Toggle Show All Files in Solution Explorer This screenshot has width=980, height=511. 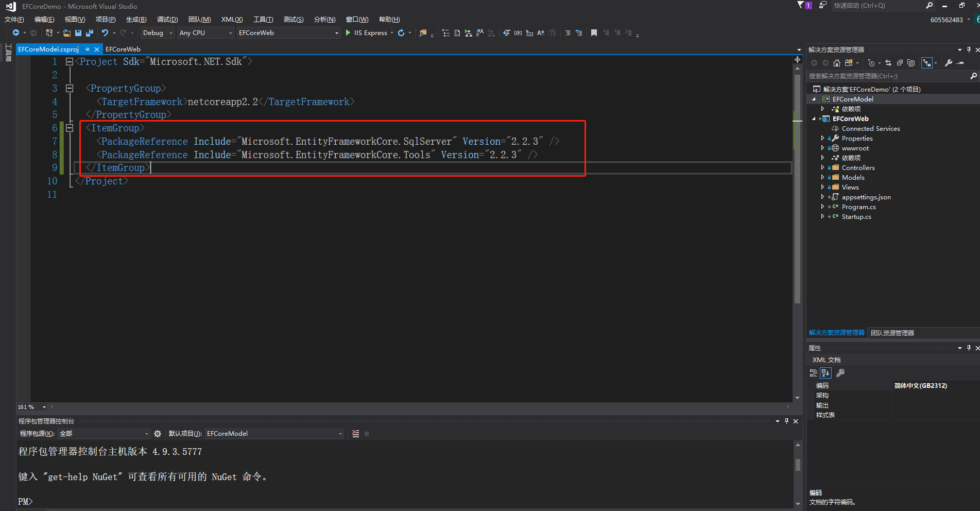tap(911, 63)
